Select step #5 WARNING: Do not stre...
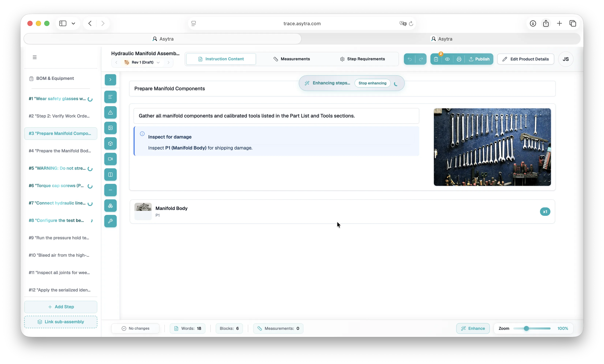The image size is (604, 364). (61, 168)
